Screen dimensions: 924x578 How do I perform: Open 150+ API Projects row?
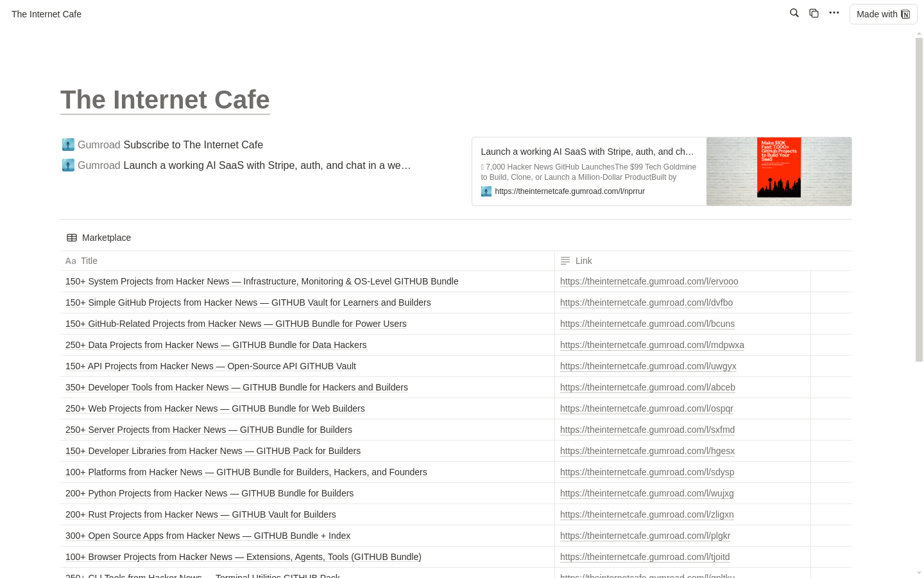210,366
